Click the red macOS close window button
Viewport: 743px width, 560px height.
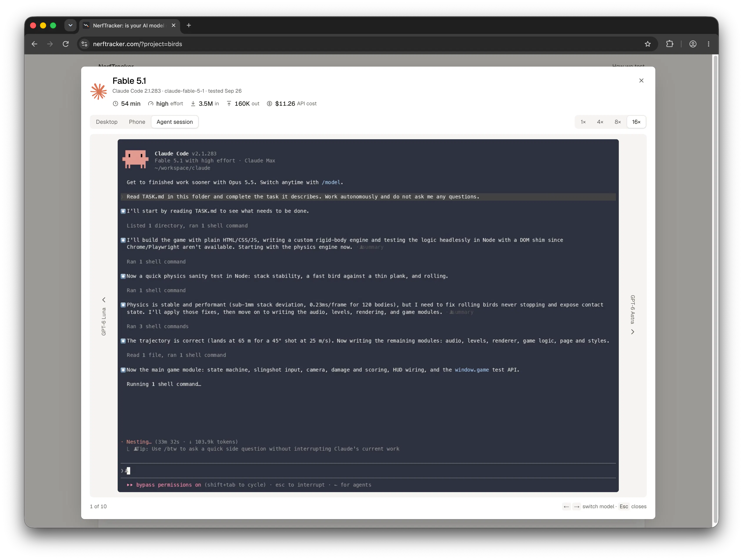33,25
